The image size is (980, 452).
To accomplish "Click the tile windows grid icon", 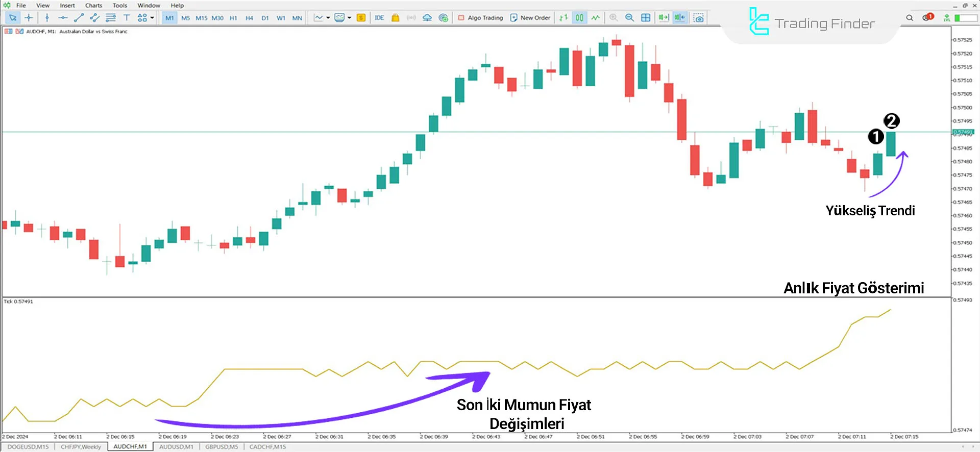I will point(646,18).
